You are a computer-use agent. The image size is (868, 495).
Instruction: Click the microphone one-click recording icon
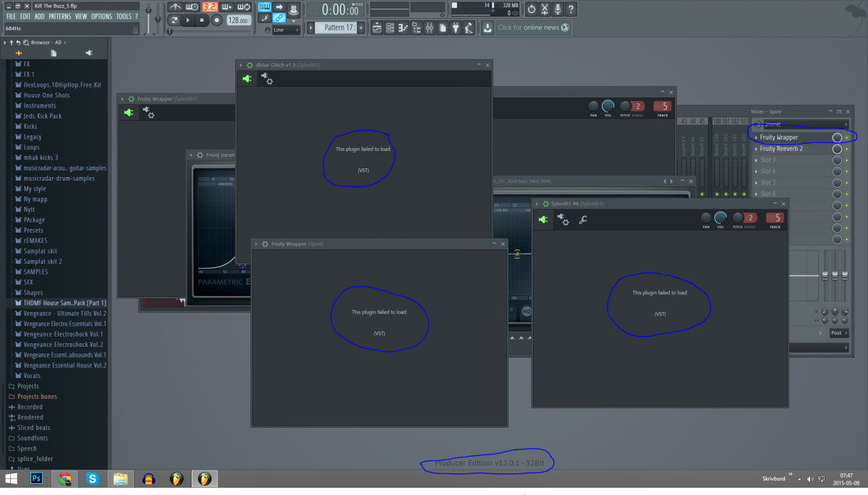(x=558, y=9)
